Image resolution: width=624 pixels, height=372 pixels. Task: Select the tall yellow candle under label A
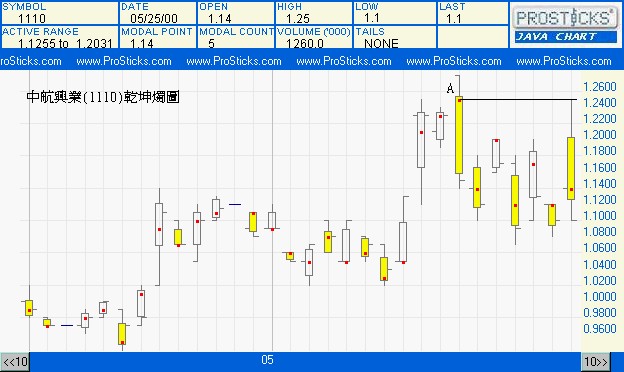[459, 135]
